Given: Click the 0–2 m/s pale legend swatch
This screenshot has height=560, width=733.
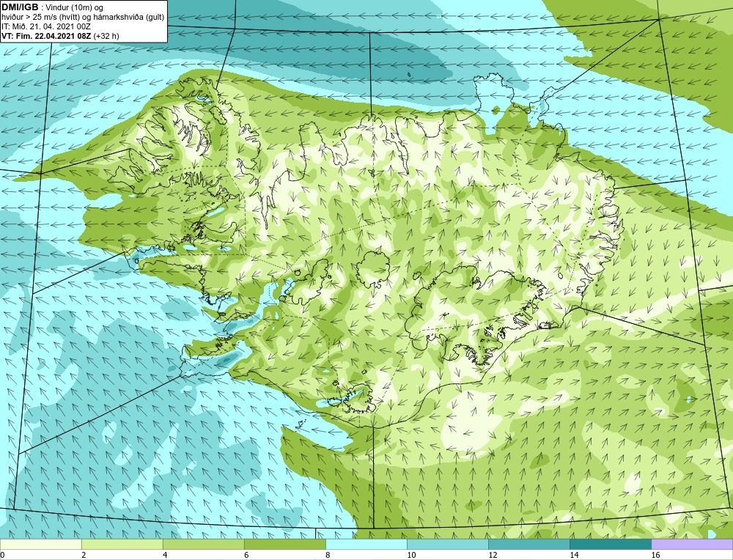Looking at the screenshot, I should pos(40,544).
